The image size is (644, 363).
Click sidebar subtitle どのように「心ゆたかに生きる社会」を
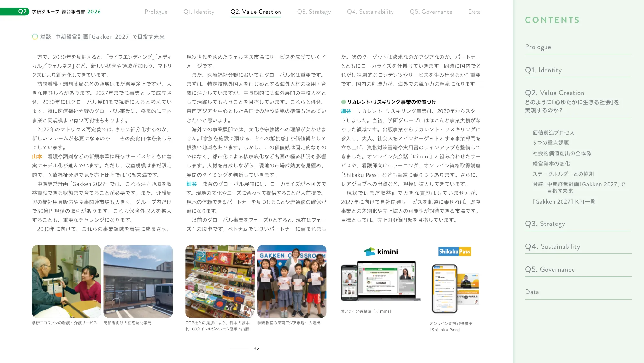tap(572, 102)
